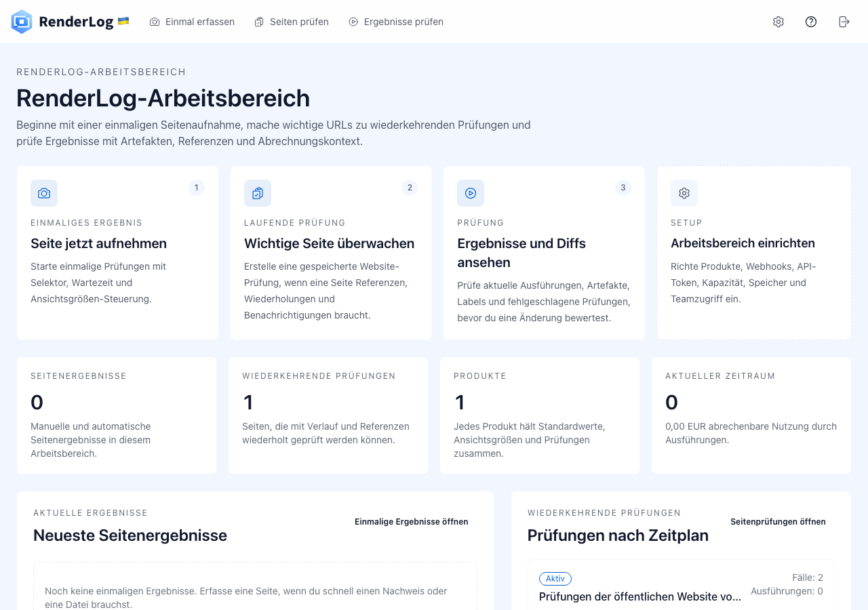Click the 'Aktuelle Ergebnisse' section label
Image resolution: width=868 pixels, height=610 pixels.
click(x=90, y=513)
